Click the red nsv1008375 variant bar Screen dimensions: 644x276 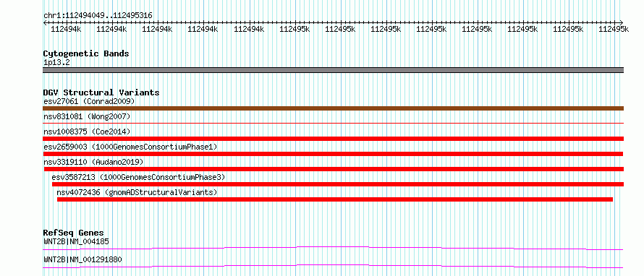click(x=333, y=139)
